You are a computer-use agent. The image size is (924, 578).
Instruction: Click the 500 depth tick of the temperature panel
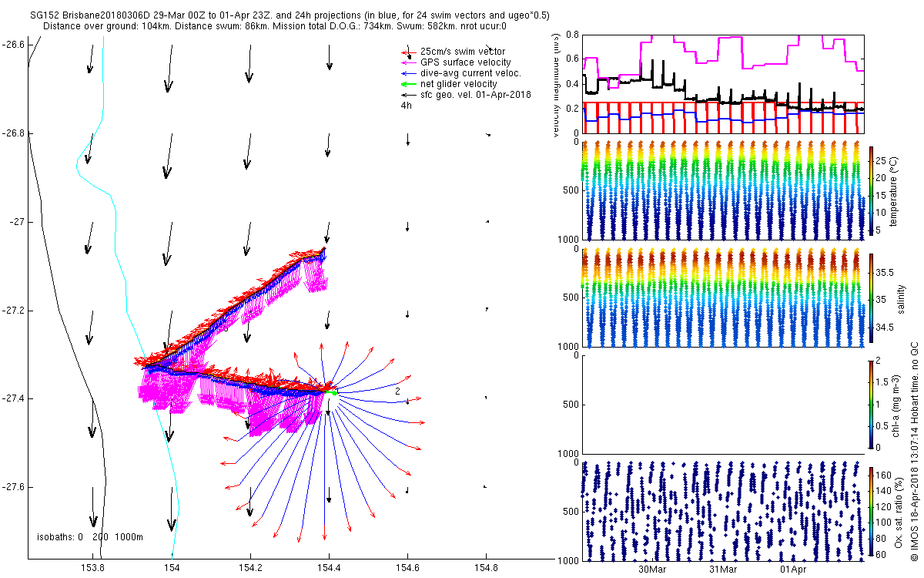coord(571,190)
